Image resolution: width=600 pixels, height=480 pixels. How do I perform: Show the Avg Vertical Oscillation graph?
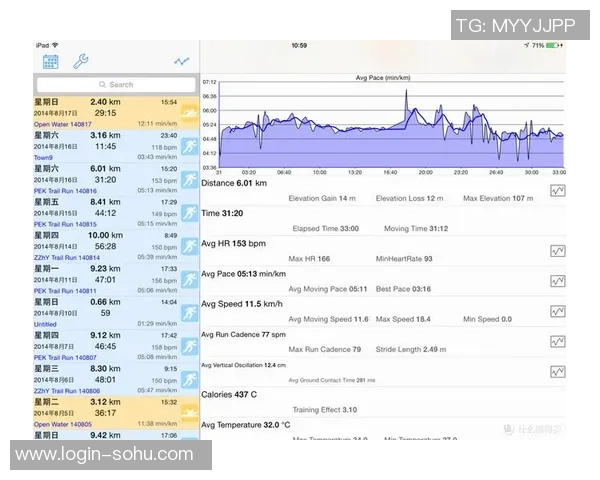(x=557, y=371)
